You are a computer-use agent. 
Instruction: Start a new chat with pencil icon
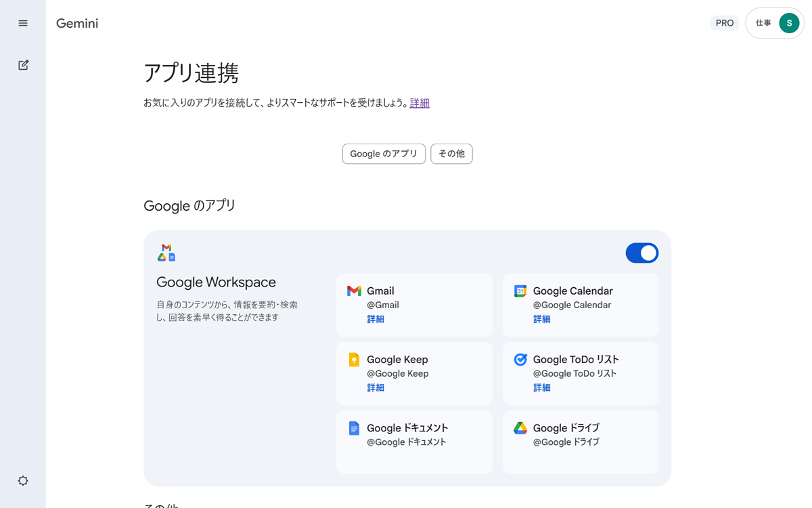pos(23,65)
